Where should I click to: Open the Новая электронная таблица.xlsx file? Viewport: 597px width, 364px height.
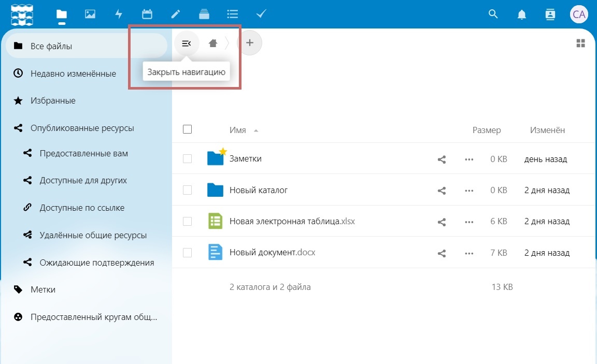(x=292, y=222)
